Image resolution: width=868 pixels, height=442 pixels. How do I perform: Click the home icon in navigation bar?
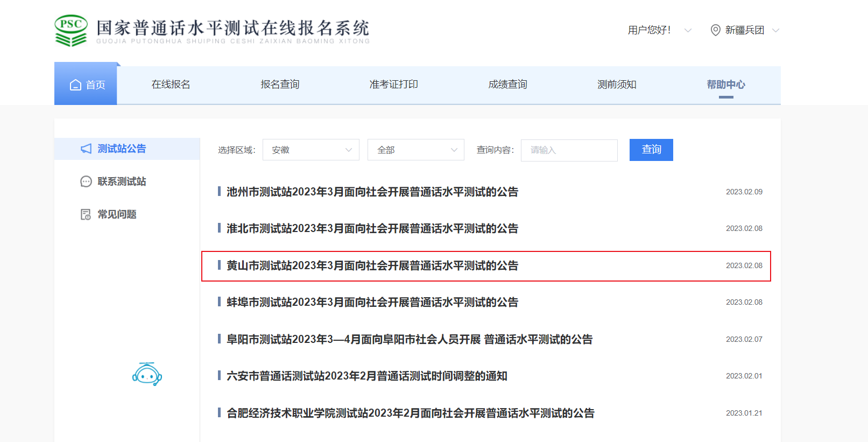pyautogui.click(x=75, y=85)
